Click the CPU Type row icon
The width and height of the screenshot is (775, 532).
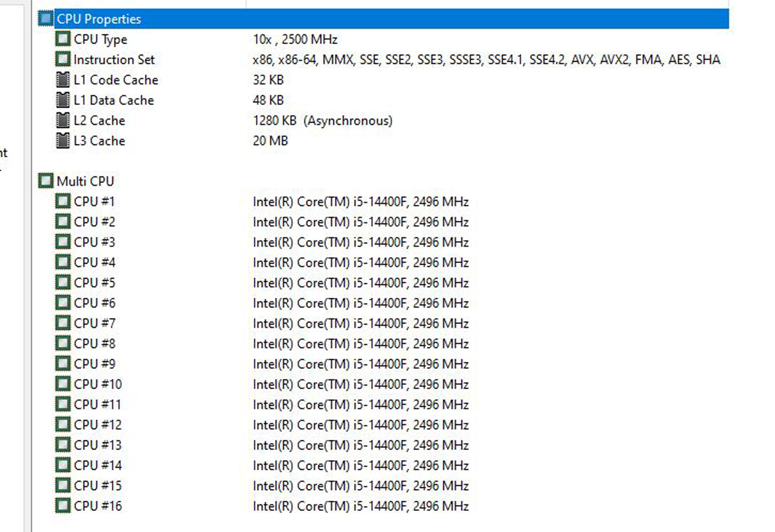[x=63, y=39]
